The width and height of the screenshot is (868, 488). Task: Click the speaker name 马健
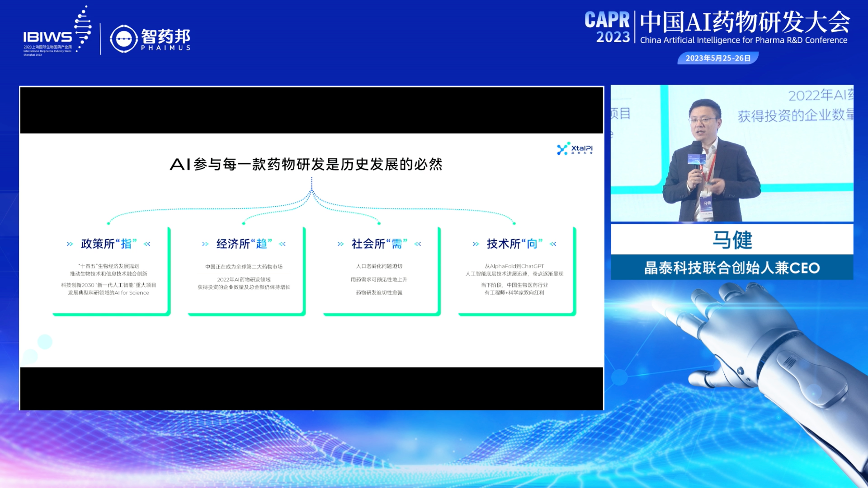coord(732,240)
